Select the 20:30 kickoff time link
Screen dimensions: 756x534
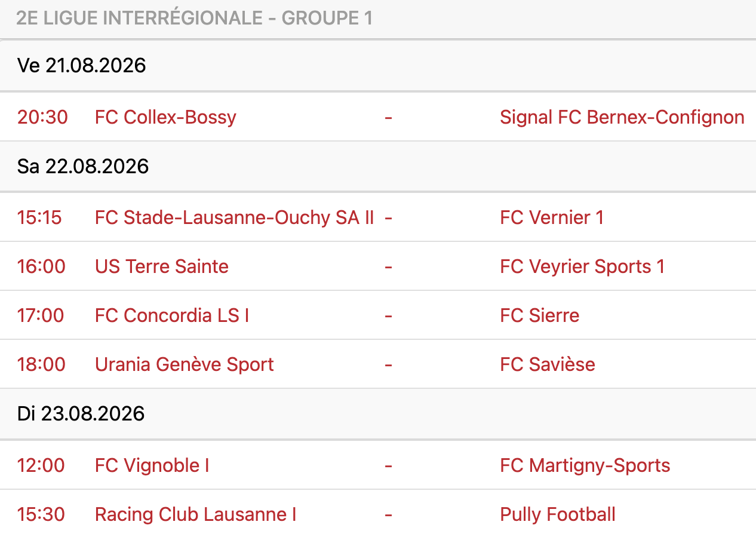(42, 117)
